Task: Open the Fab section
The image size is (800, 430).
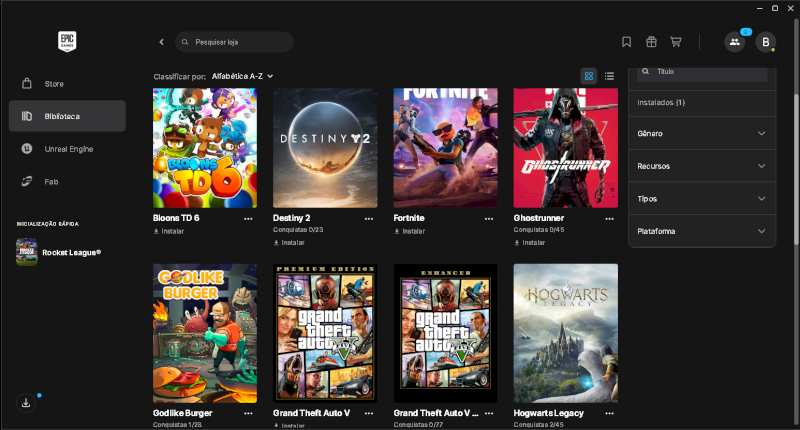Action: [67, 182]
